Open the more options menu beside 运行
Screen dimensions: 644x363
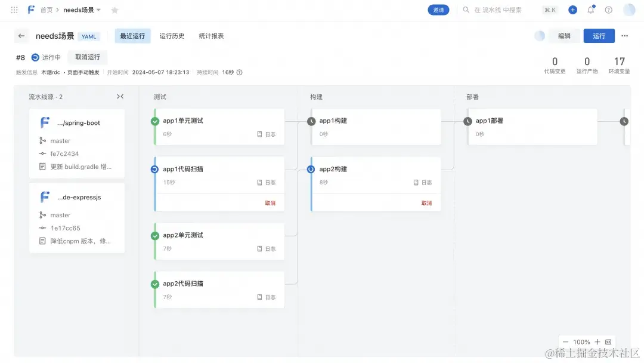point(624,36)
